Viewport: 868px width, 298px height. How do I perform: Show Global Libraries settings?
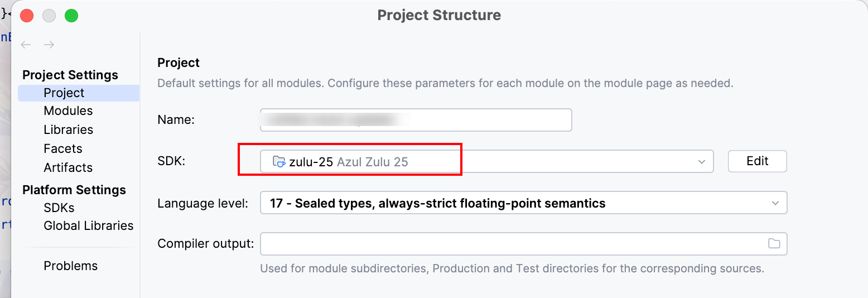tap(89, 226)
